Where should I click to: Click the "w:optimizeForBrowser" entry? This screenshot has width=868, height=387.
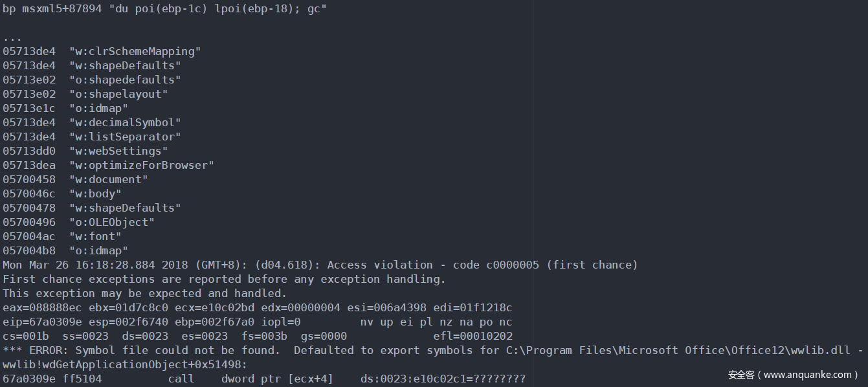click(142, 165)
